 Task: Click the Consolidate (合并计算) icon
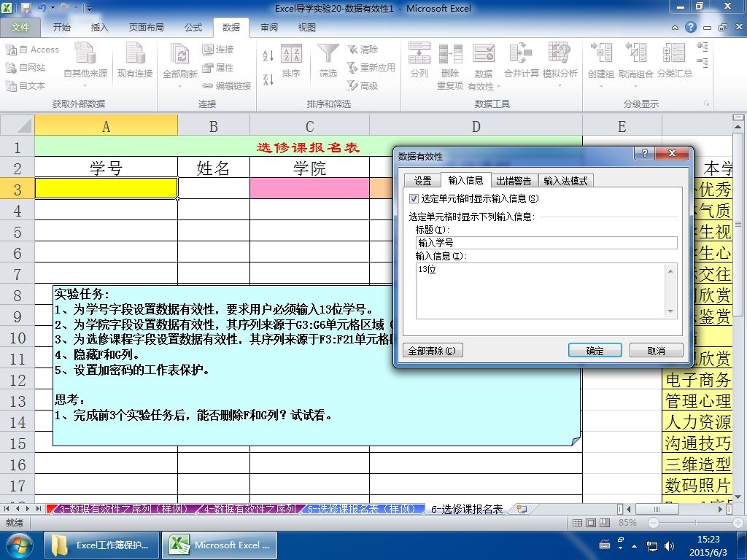coord(521,53)
